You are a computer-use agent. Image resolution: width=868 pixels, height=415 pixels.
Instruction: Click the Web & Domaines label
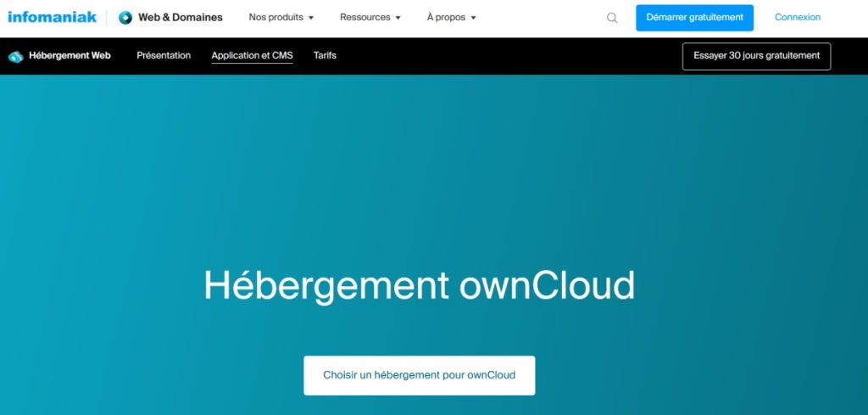pos(181,17)
